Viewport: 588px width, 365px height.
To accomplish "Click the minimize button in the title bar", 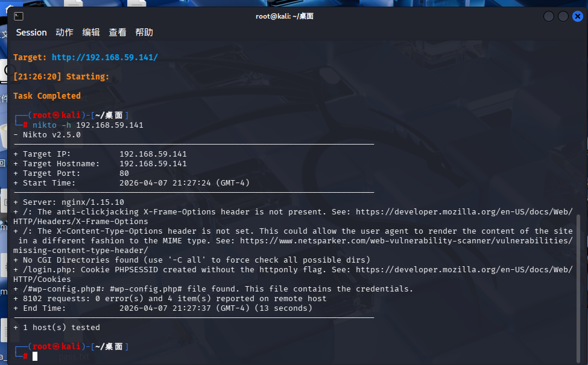I will click(549, 16).
